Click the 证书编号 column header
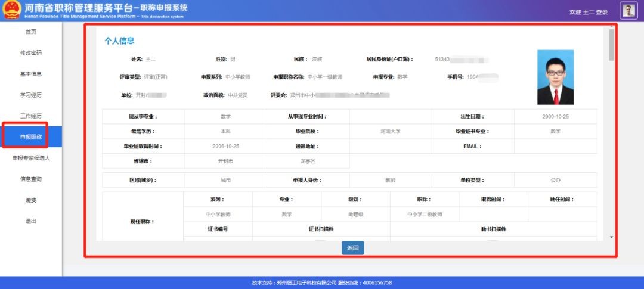 pos(218,229)
